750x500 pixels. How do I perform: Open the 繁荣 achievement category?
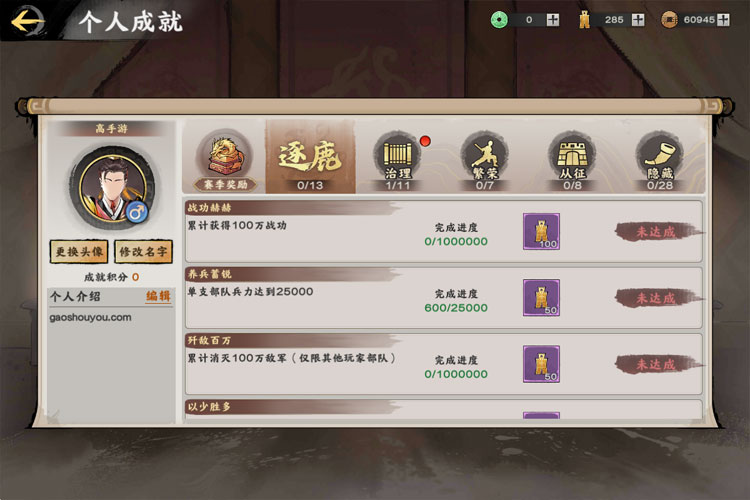(485, 162)
